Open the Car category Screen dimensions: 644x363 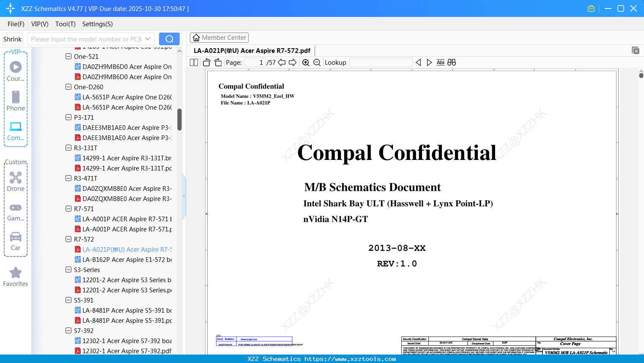point(16,241)
